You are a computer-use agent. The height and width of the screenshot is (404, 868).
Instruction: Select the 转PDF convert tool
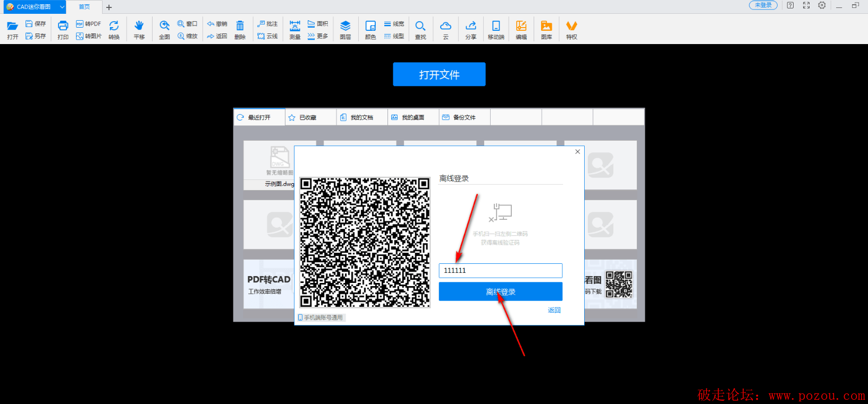(x=88, y=24)
